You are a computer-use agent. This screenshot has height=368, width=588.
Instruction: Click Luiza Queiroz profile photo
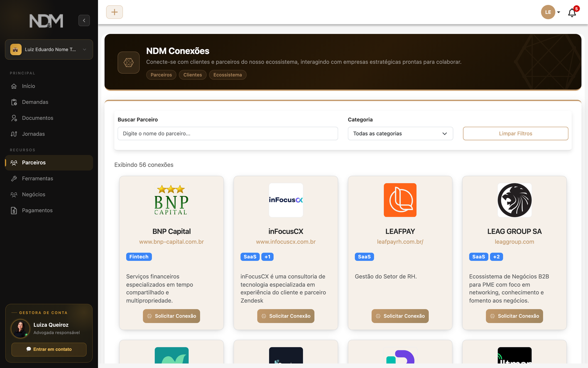[x=20, y=329]
